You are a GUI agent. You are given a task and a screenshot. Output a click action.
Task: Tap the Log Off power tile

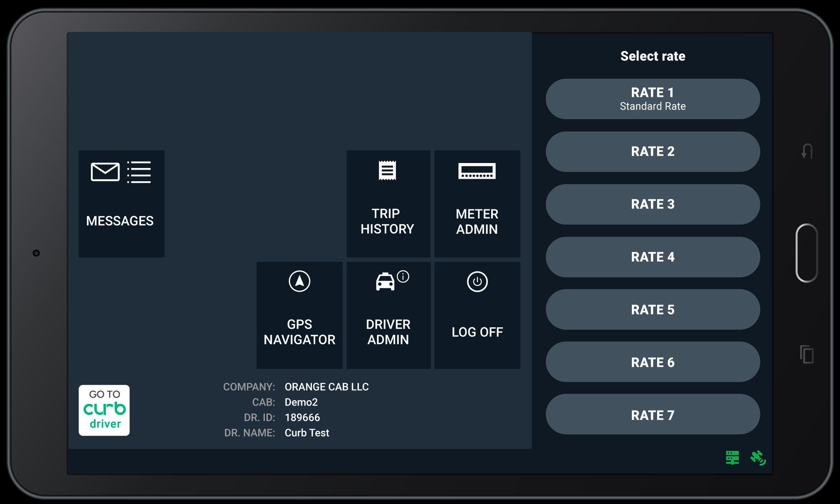[477, 315]
